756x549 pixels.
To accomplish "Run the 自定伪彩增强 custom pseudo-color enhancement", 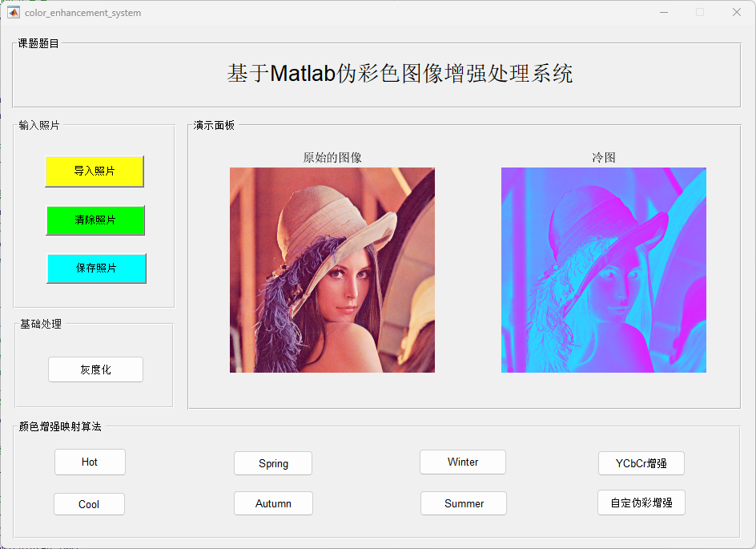I will coord(641,503).
